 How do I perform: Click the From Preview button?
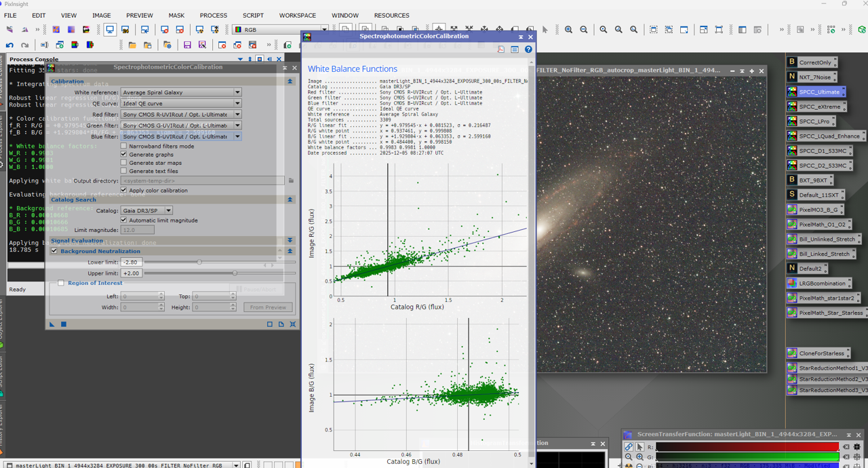coord(268,307)
